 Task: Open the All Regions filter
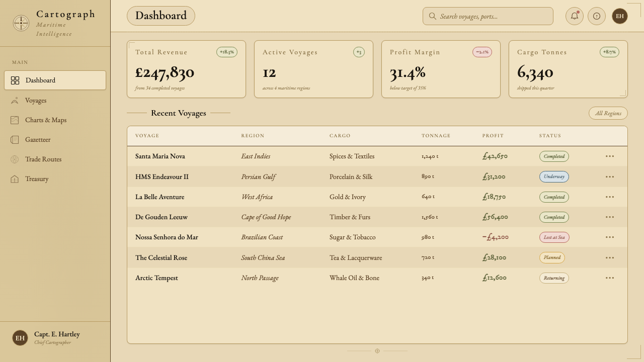[x=608, y=113]
